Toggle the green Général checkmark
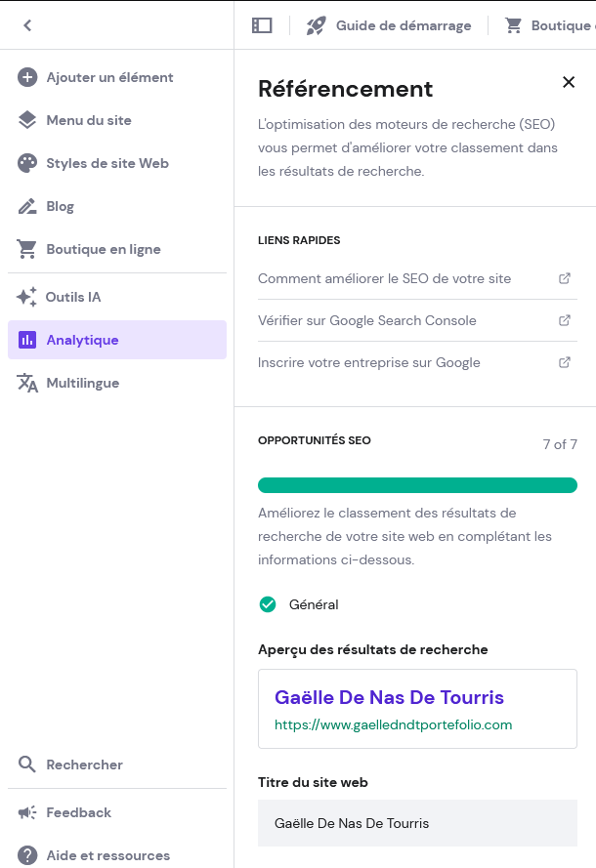The width and height of the screenshot is (596, 868). 268,604
